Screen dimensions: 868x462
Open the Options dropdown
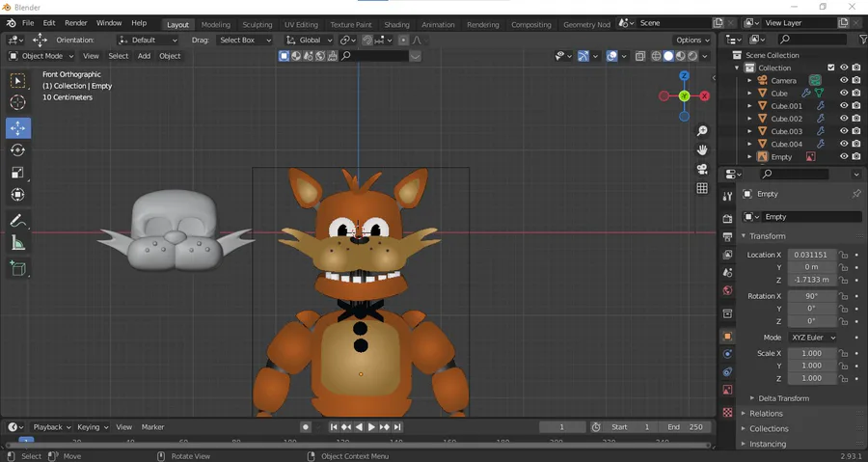pos(692,40)
